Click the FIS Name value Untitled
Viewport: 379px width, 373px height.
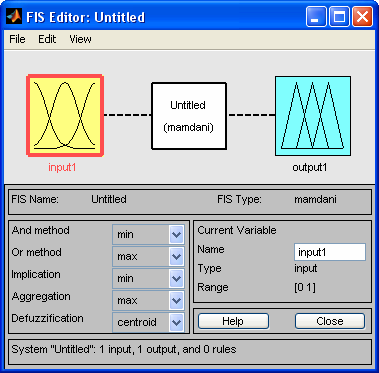coord(109,199)
